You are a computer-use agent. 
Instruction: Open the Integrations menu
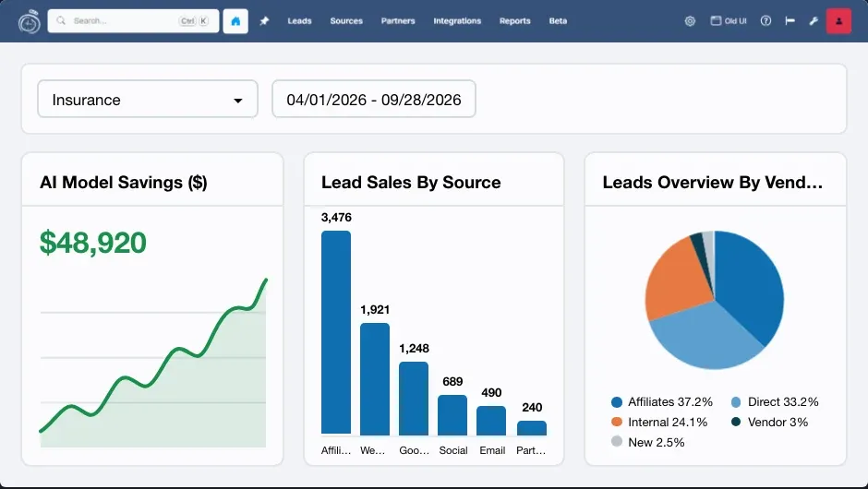pos(457,21)
